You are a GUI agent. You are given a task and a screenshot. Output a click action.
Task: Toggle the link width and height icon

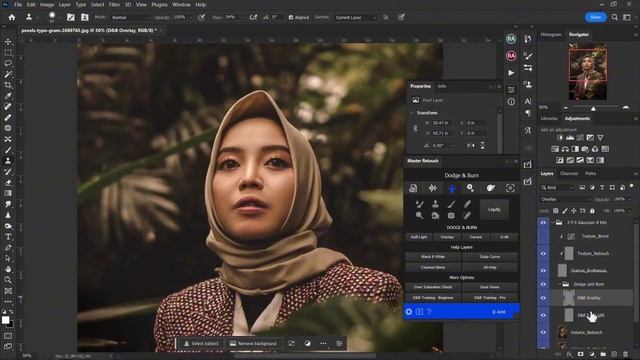point(415,128)
